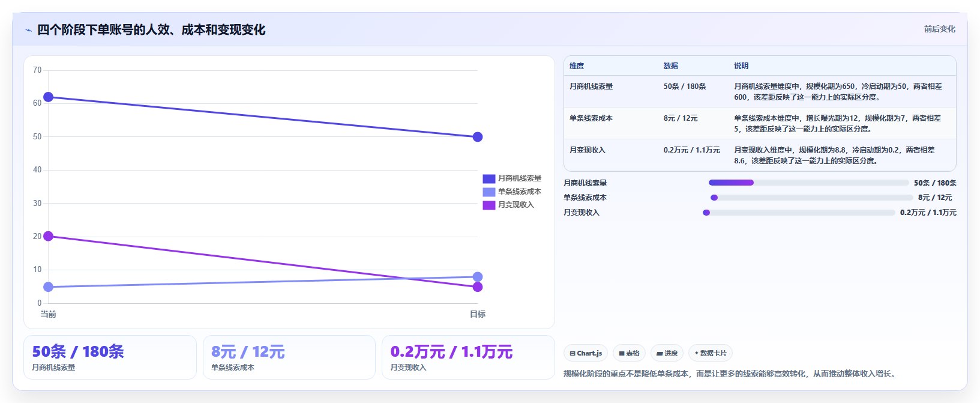The image size is (980, 403).
Task: Click the description mentioning 增长曝光期为12
Action: coord(838,124)
